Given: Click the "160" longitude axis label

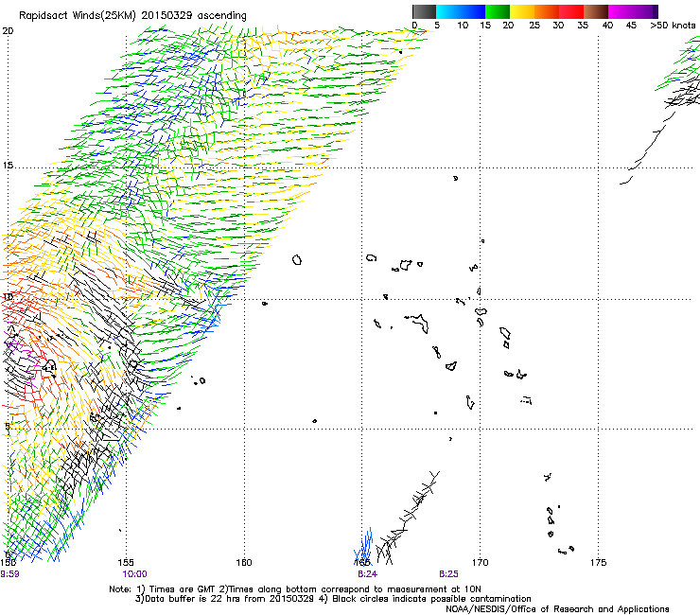Looking at the screenshot, I should (x=244, y=562).
